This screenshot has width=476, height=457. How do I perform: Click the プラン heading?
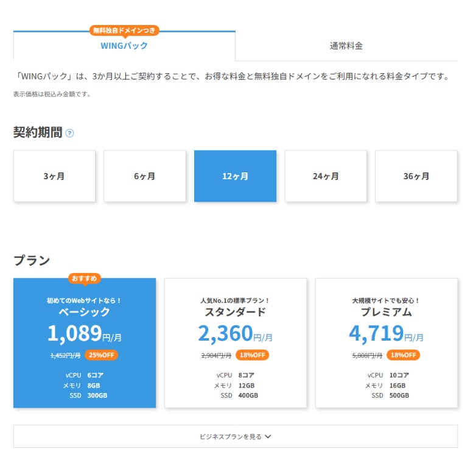click(32, 260)
